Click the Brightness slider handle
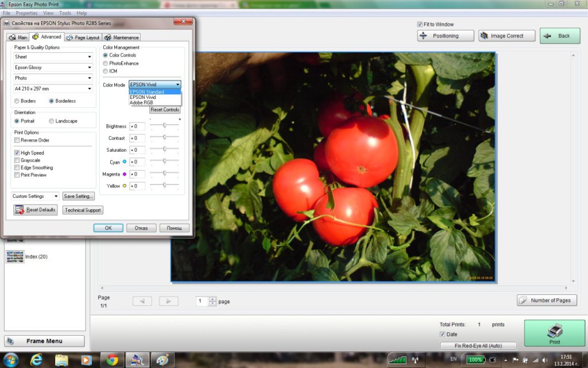588x368 pixels. coord(164,125)
